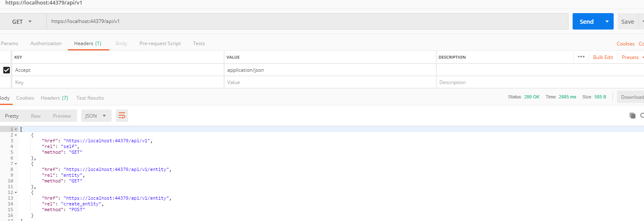This screenshot has width=644, height=221.
Task: Click the wrap lines icon in response toolbar
Action: [122, 116]
